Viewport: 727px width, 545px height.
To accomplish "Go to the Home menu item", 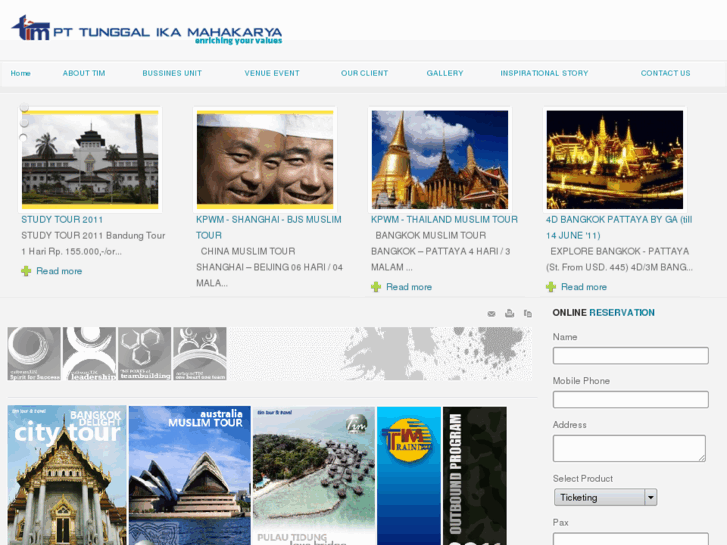I will pos(20,73).
